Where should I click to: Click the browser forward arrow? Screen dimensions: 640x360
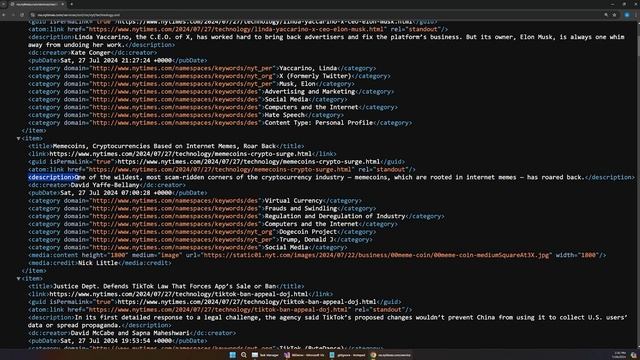[13, 15]
